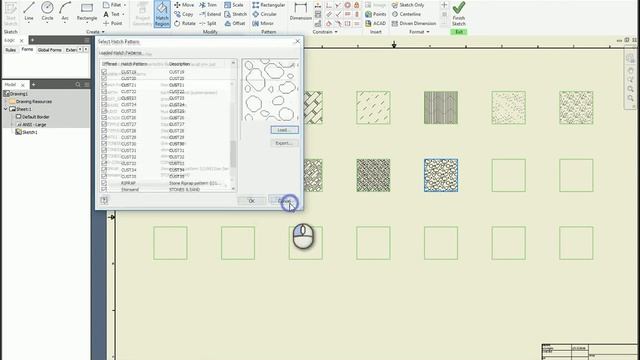Click the Cancel button in hatch dialog
This screenshot has height=360, width=640.
283,200
